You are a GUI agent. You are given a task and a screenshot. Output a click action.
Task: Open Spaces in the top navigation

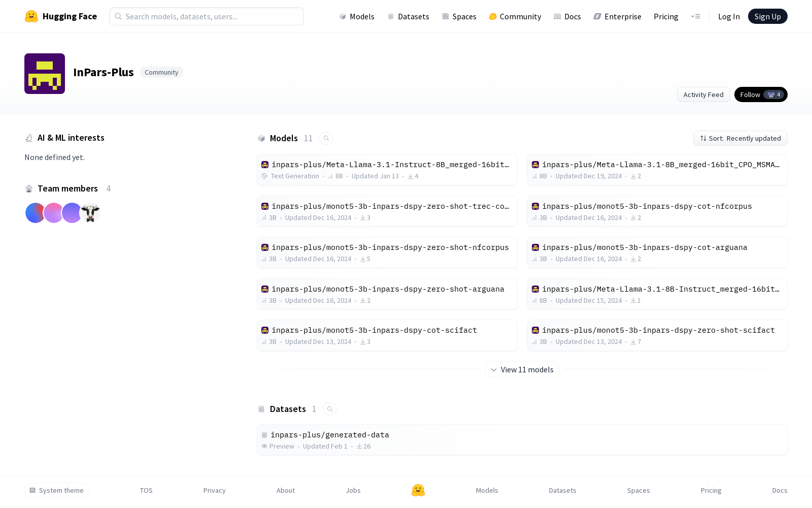tap(459, 16)
